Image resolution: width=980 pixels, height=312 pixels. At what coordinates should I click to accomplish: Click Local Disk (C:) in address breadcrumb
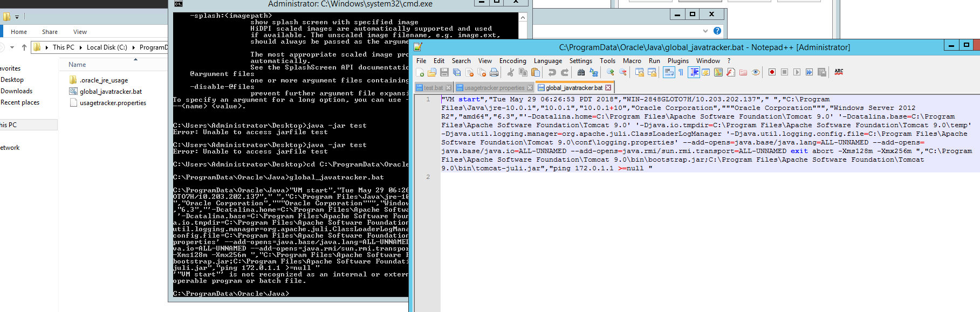[107, 47]
